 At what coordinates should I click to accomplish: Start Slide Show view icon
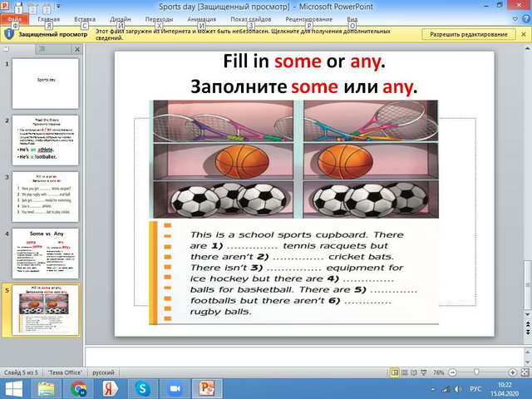(x=423, y=372)
